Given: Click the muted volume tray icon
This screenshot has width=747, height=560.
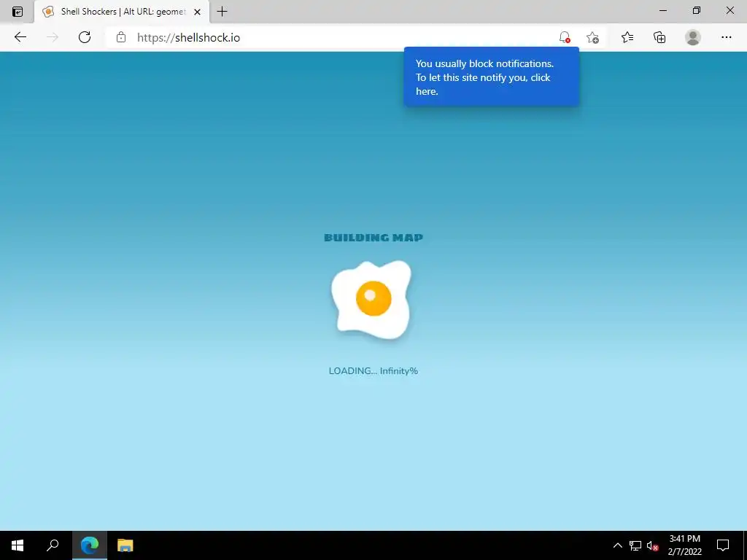Looking at the screenshot, I should point(653,545).
